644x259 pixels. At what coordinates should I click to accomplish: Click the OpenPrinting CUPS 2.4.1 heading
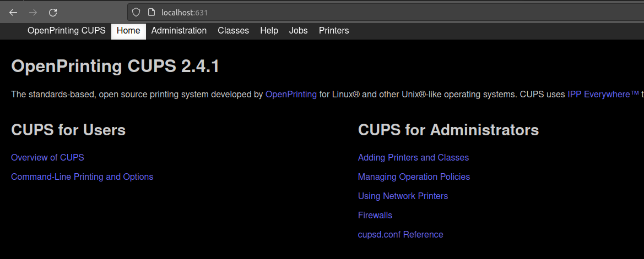coord(115,66)
